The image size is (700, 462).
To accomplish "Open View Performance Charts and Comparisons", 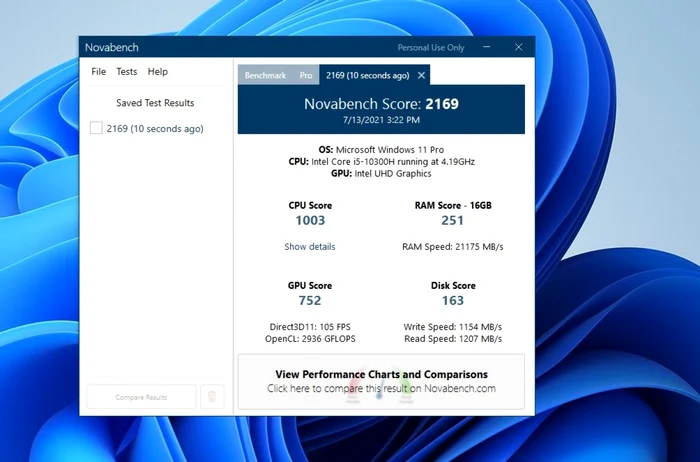I will tap(381, 381).
